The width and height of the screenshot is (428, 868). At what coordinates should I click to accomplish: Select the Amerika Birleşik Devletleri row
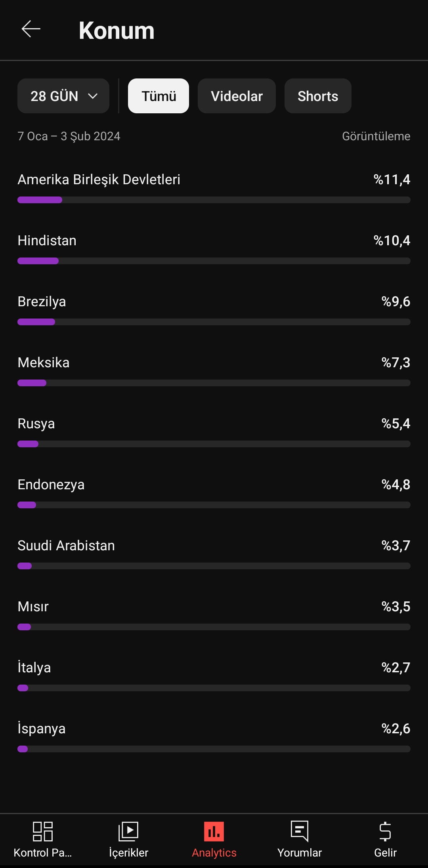point(214,188)
